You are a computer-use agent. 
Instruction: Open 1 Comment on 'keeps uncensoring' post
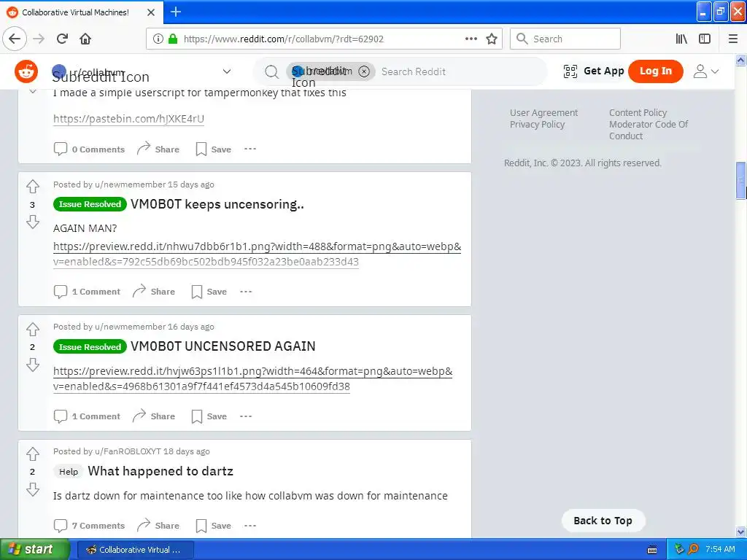pyautogui.click(x=87, y=292)
